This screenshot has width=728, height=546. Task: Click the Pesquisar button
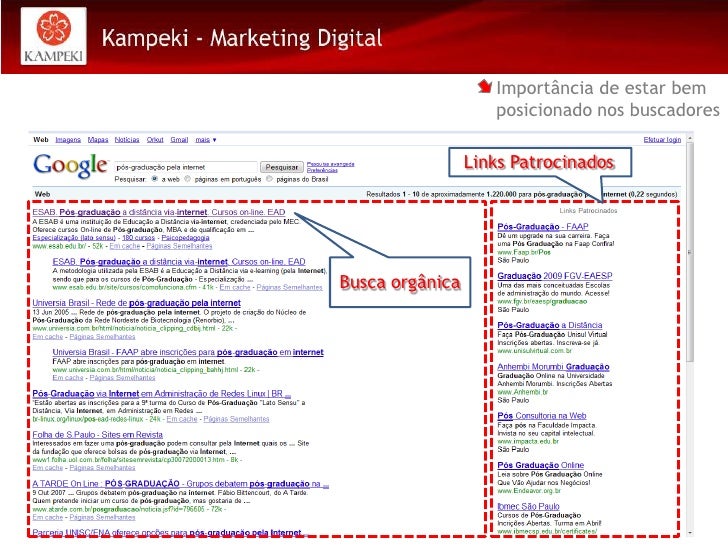click(x=281, y=167)
